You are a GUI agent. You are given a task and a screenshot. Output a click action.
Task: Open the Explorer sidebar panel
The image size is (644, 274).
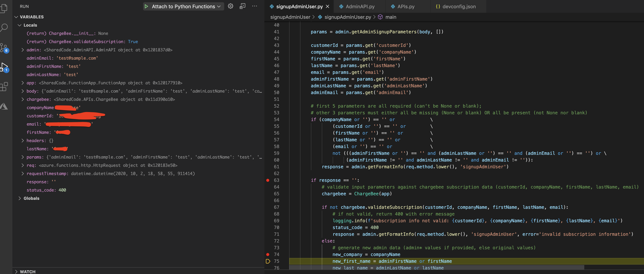[5, 8]
